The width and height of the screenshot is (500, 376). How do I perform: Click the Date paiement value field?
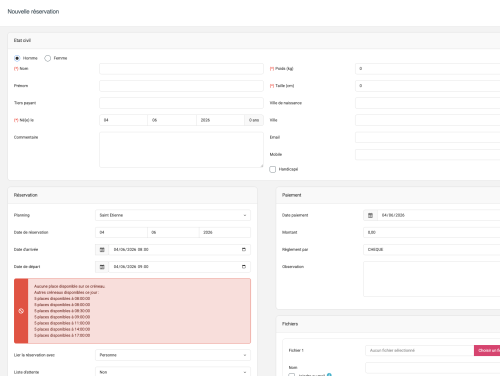pyautogui.click(x=439, y=215)
